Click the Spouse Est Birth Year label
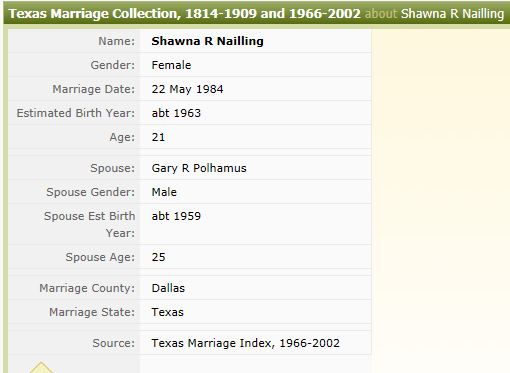Screen dimensions: 510x373 click(x=90, y=224)
